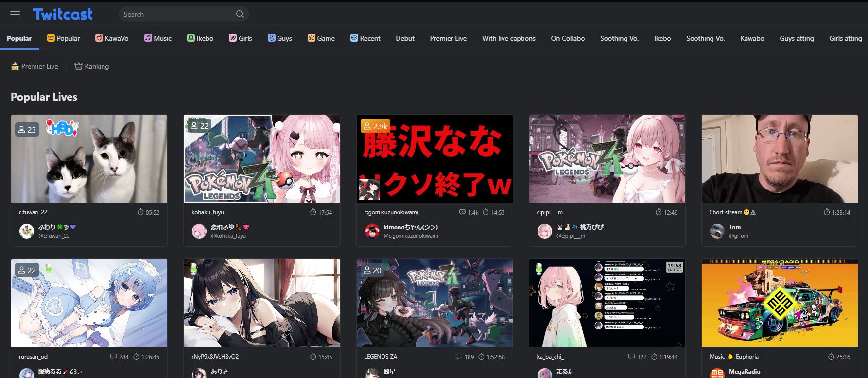Click the c:fuwari_22 stream title
Image resolution: width=868 pixels, height=378 pixels.
[33, 212]
